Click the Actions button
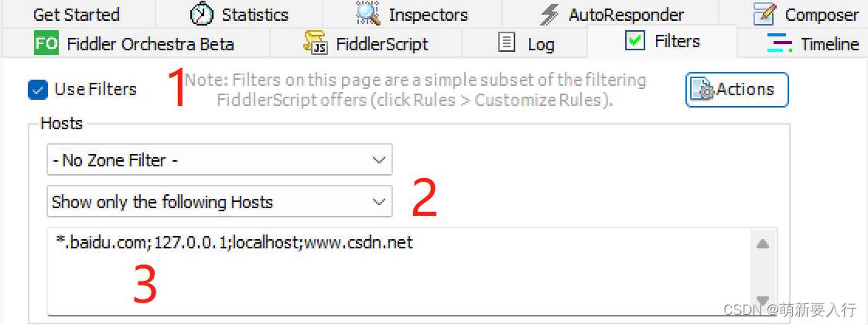The width and height of the screenshot is (868, 325). pos(736,90)
